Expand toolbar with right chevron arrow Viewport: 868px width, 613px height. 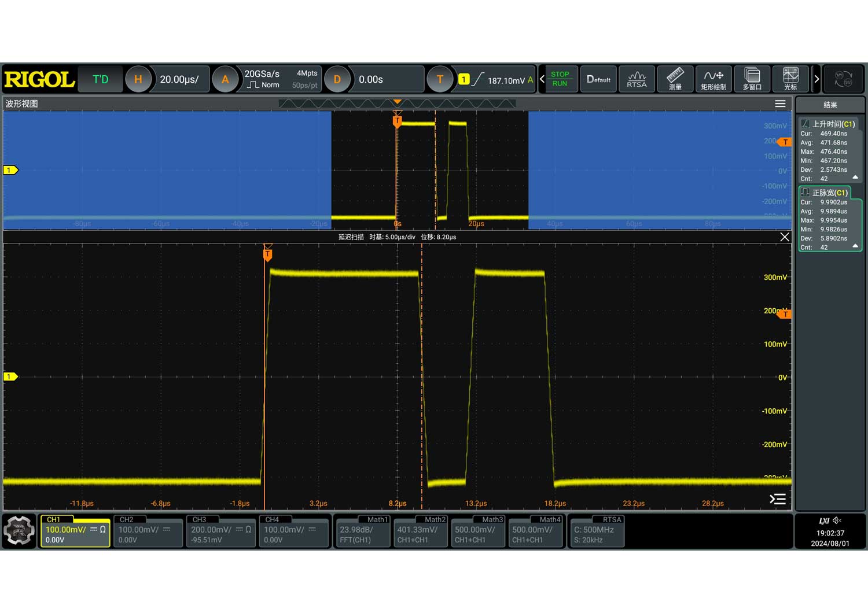tap(816, 79)
